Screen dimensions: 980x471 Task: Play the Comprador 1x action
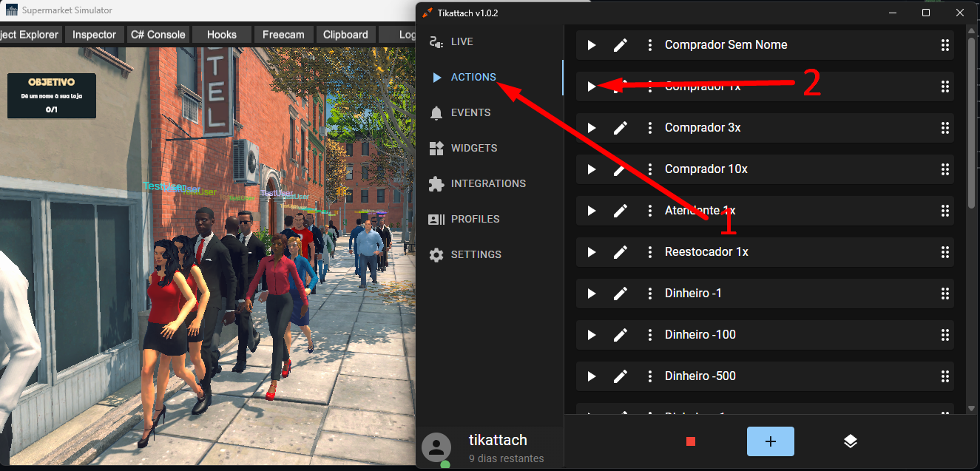(x=592, y=87)
